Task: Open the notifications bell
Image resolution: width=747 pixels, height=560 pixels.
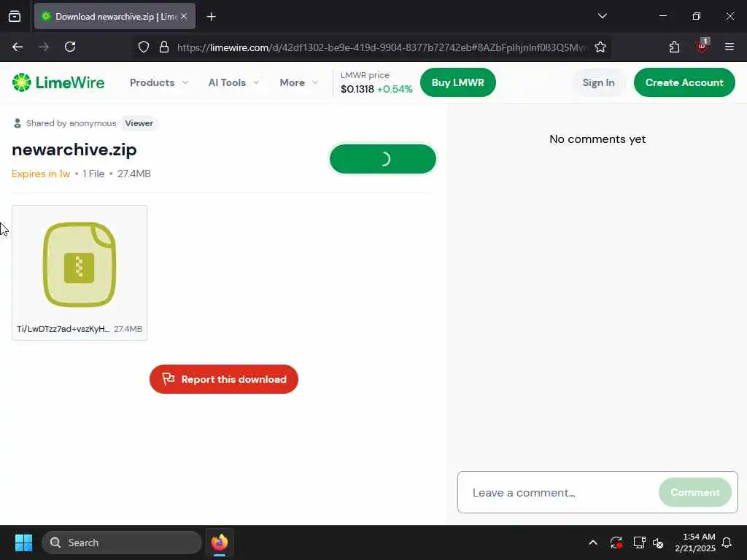Action: coord(727,542)
